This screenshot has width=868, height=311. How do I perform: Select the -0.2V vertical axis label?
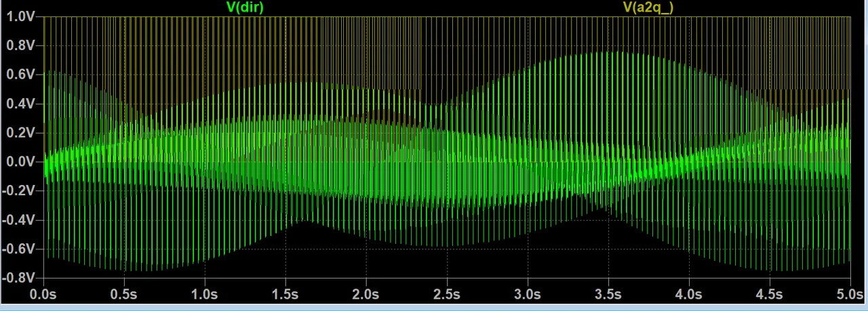19,192
